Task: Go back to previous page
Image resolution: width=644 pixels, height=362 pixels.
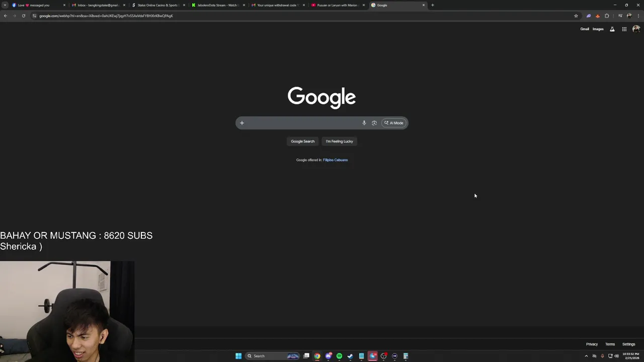Action: [6, 16]
